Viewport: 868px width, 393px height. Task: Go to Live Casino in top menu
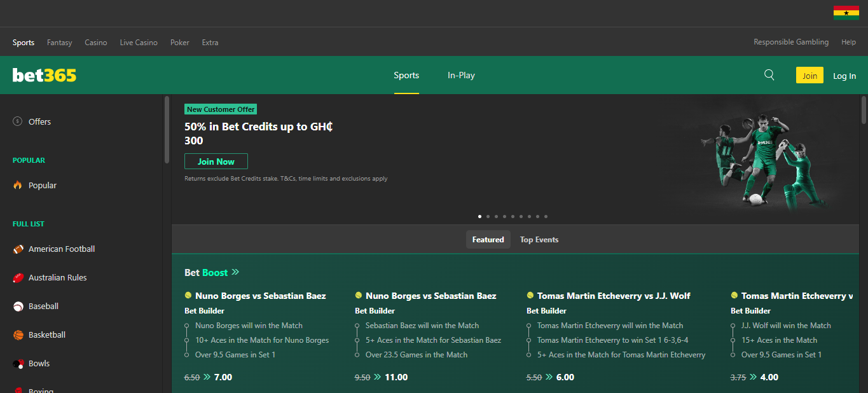[x=139, y=43]
